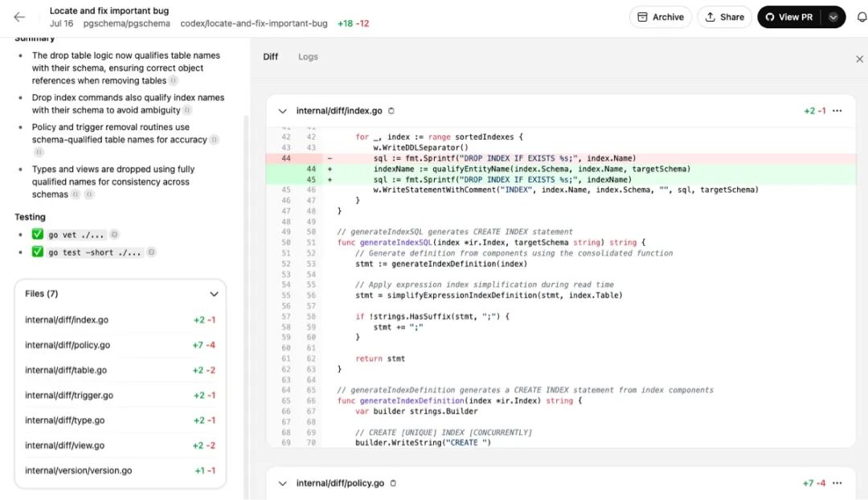This screenshot has height=500, width=868.
Task: Open more options for policy.go diff
Action: 837,483
